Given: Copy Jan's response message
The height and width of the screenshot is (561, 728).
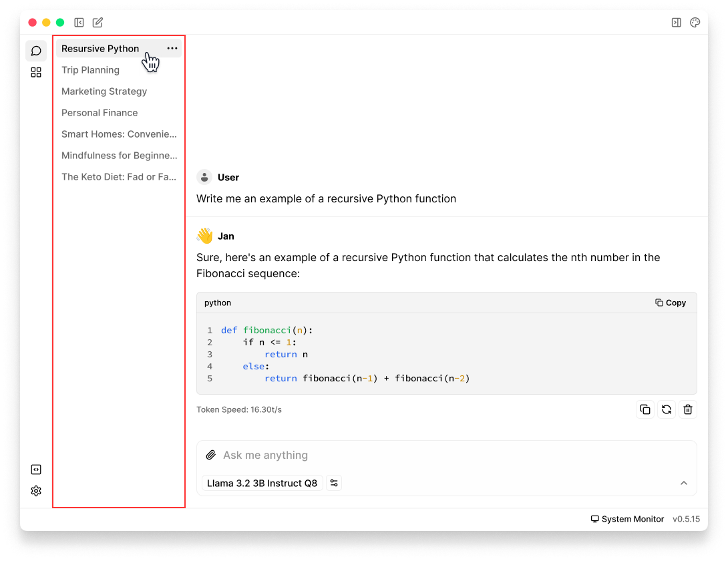Looking at the screenshot, I should [645, 409].
